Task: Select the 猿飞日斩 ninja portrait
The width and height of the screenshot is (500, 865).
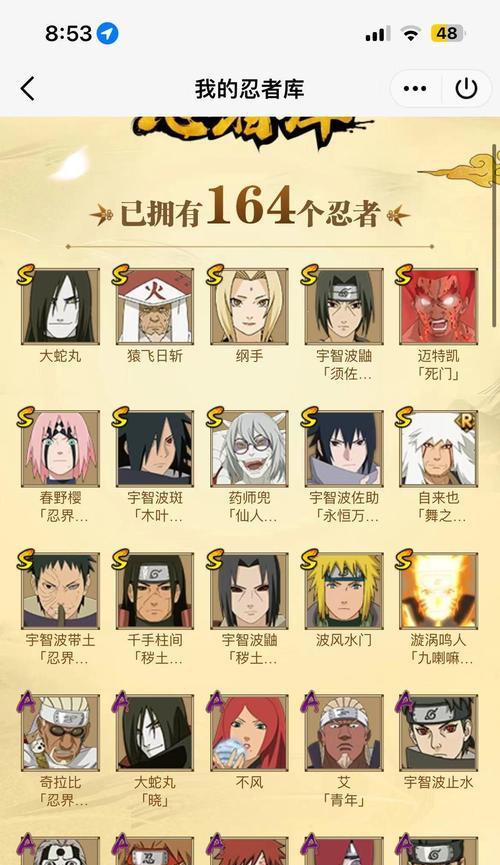Action: tap(155, 306)
